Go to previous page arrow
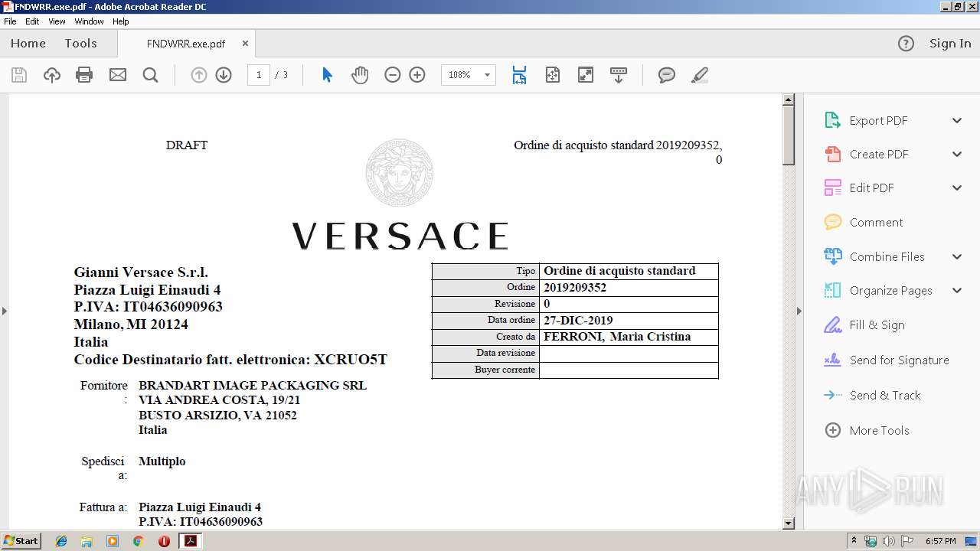The height and width of the screenshot is (551, 980). (199, 75)
